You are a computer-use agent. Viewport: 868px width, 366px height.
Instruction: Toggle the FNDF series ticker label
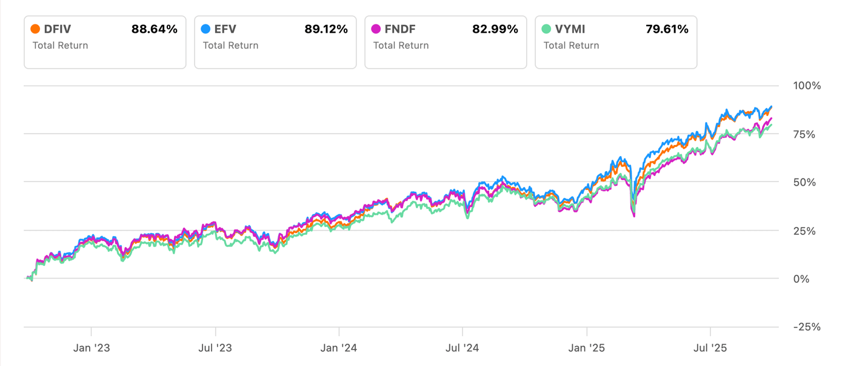pyautogui.click(x=401, y=29)
